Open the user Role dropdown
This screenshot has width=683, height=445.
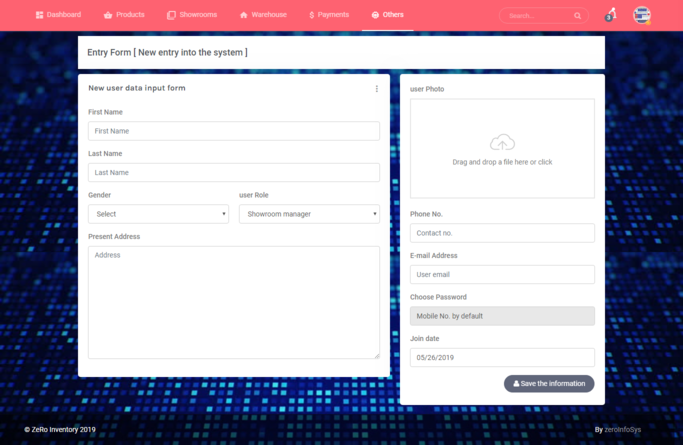(309, 214)
